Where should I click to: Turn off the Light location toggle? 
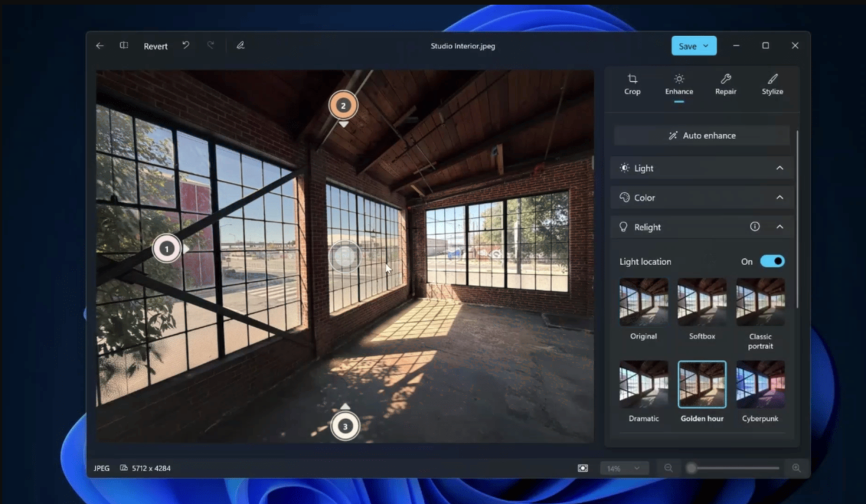tap(772, 261)
